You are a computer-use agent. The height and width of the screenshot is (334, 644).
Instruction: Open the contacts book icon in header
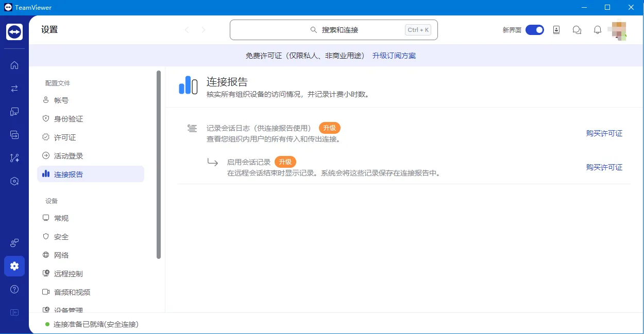click(x=556, y=30)
